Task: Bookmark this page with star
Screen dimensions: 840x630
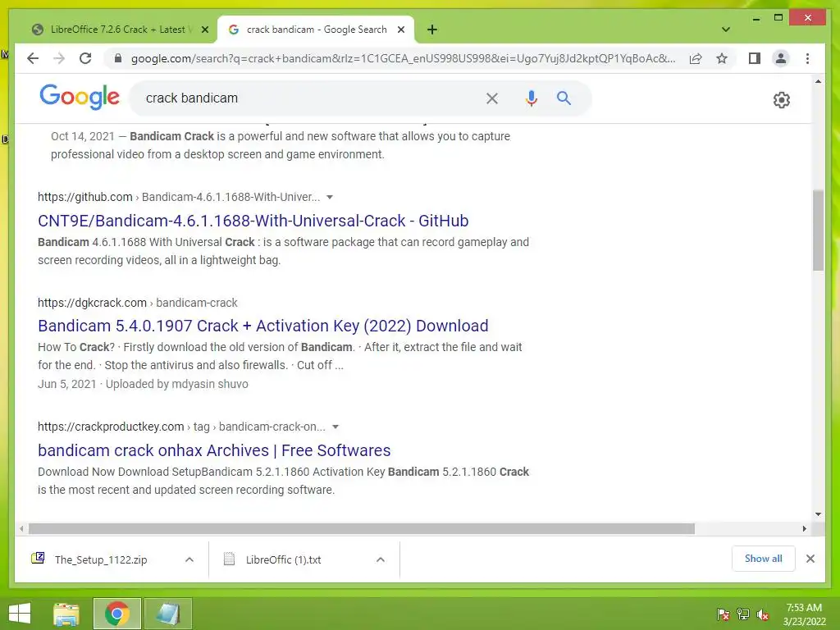Action: pyautogui.click(x=722, y=58)
